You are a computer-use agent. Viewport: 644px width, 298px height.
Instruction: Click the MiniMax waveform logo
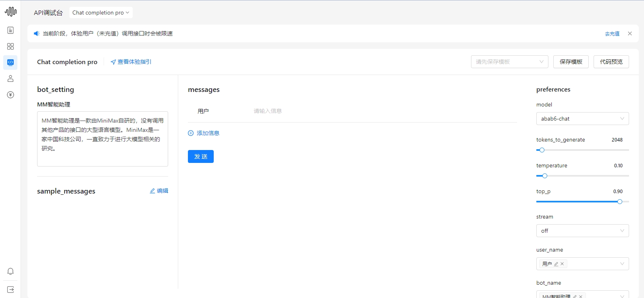pyautogui.click(x=10, y=11)
